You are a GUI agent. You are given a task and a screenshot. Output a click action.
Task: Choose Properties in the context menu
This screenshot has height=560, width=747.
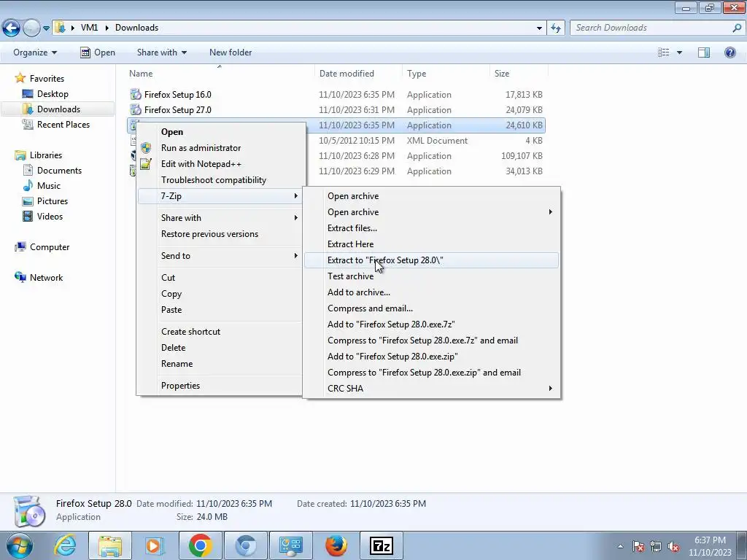point(220,386)
